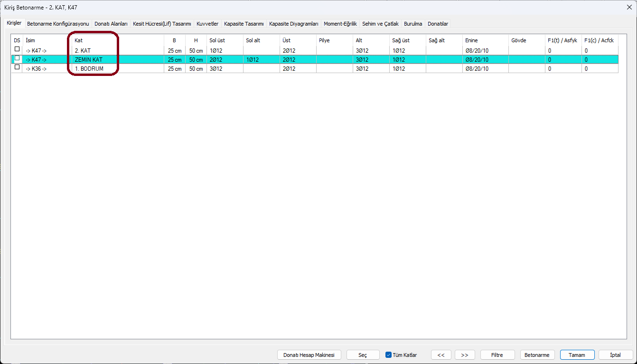Open the Sehim ve Çatlak tab
Viewport: 637px width, 364px height.
(380, 23)
